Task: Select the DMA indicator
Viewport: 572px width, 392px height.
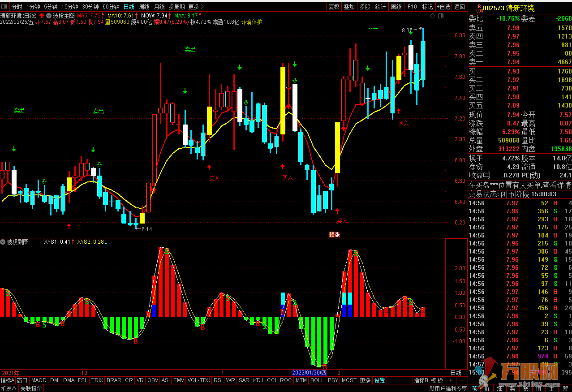Action: click(x=69, y=380)
